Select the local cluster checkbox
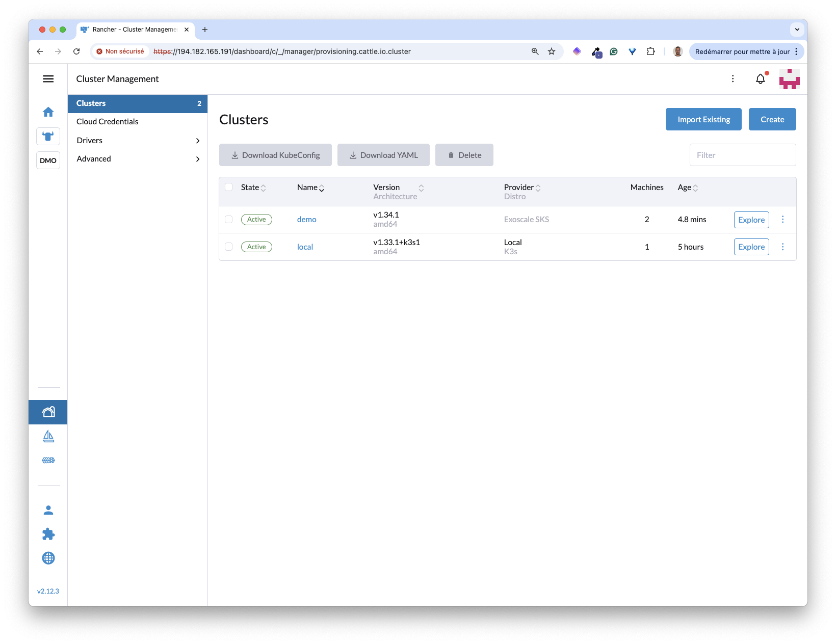The width and height of the screenshot is (836, 644). point(229,247)
